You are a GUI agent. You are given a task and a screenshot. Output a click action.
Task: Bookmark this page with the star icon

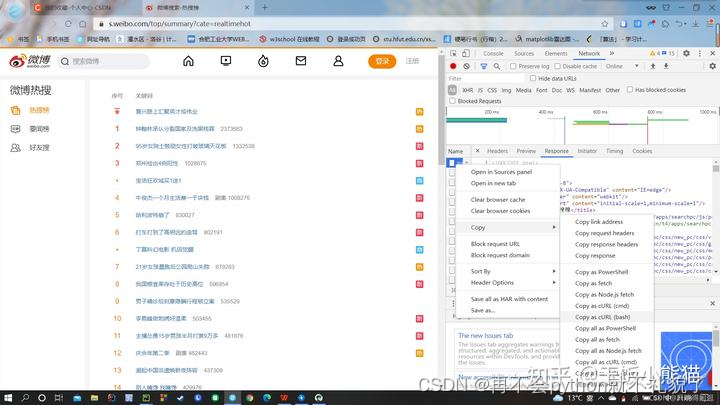click(605, 23)
